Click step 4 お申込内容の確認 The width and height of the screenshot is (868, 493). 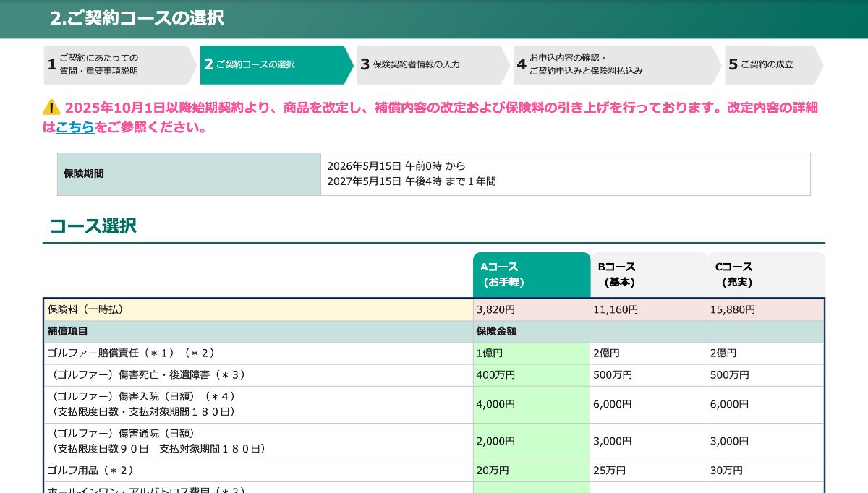(616, 64)
